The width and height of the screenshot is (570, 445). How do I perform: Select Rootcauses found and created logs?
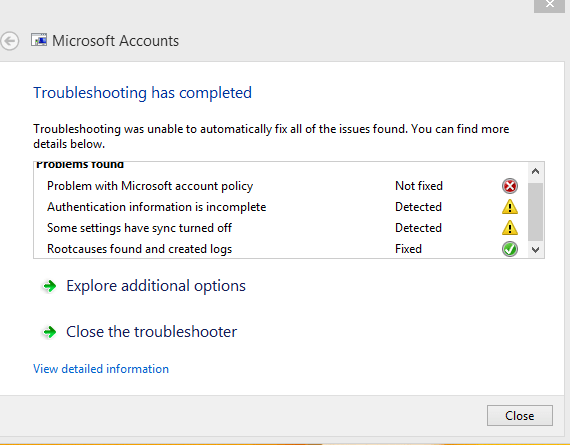140,249
